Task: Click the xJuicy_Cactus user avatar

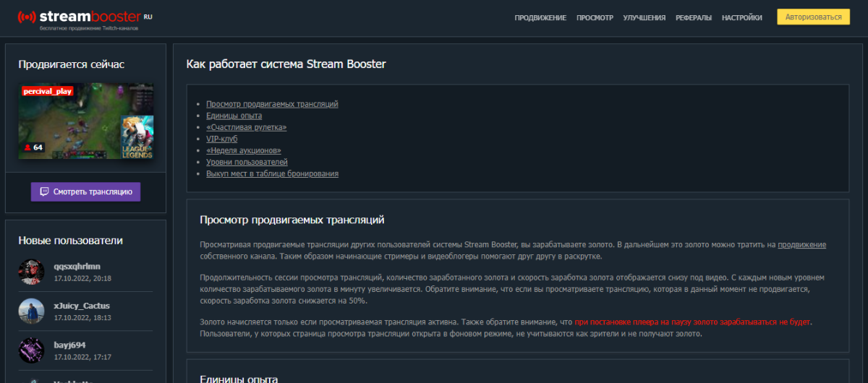Action: [x=32, y=311]
